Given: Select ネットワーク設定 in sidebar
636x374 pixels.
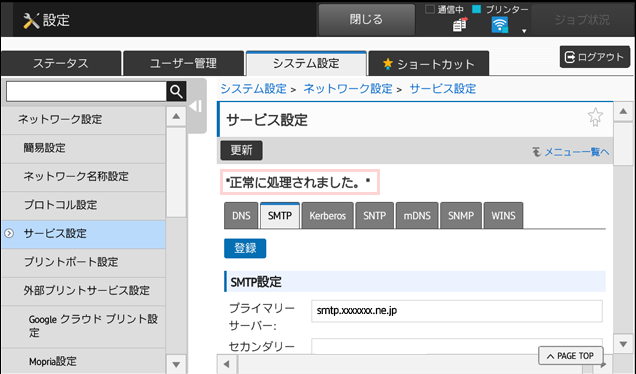Looking at the screenshot, I should [84, 119].
